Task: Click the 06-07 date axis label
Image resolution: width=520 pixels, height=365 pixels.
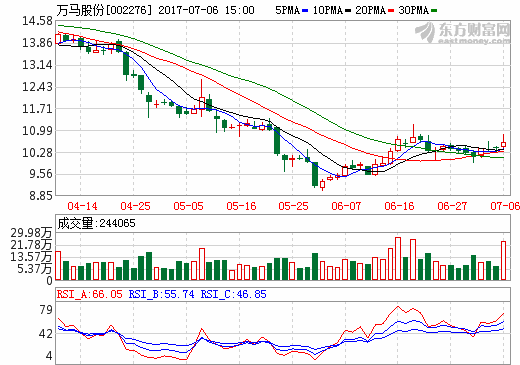Action: click(346, 206)
